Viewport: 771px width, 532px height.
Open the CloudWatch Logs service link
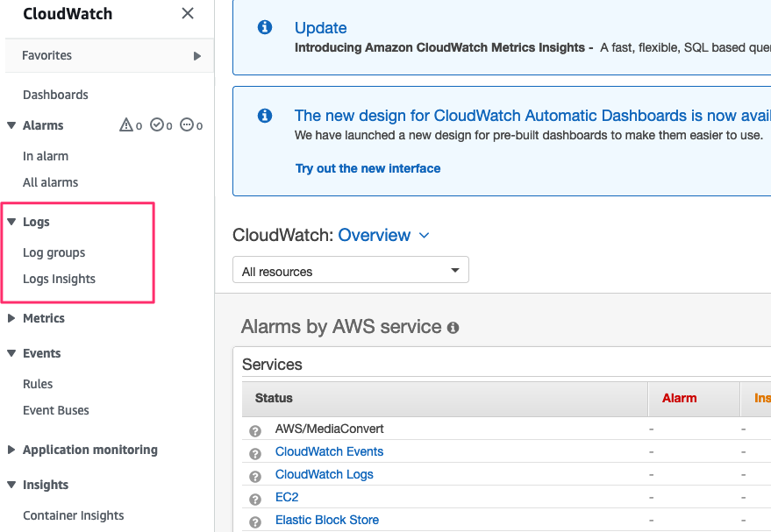324,474
